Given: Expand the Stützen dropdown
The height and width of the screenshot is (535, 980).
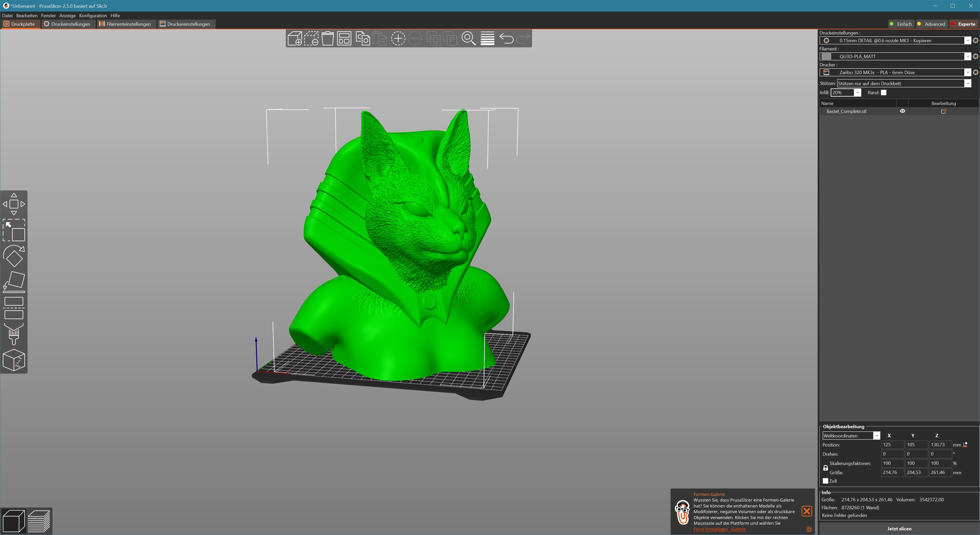Looking at the screenshot, I should pos(967,83).
